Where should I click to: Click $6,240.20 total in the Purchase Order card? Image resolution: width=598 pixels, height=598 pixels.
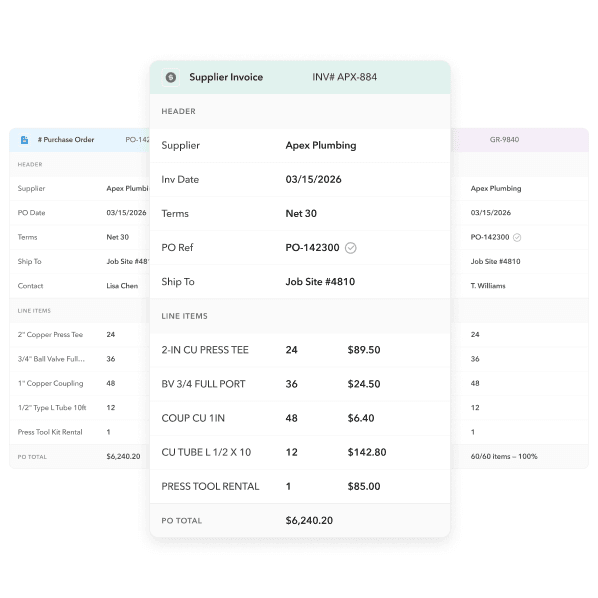pos(123,457)
